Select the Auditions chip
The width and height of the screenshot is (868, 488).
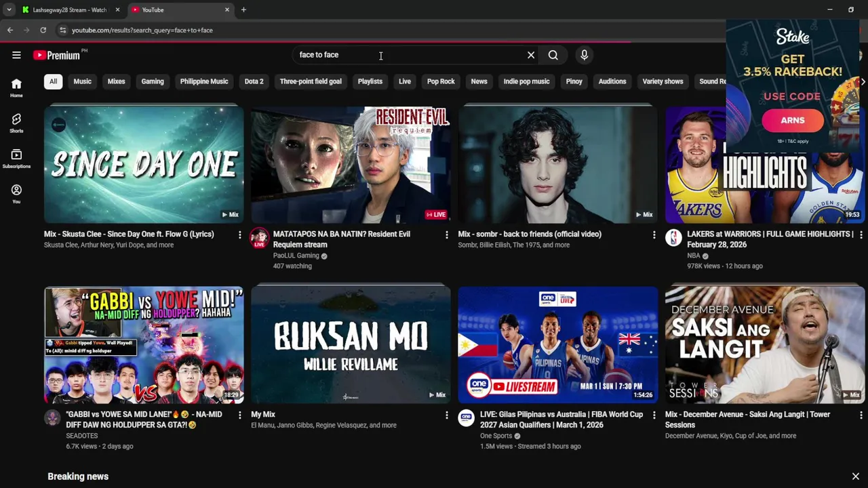tap(612, 81)
